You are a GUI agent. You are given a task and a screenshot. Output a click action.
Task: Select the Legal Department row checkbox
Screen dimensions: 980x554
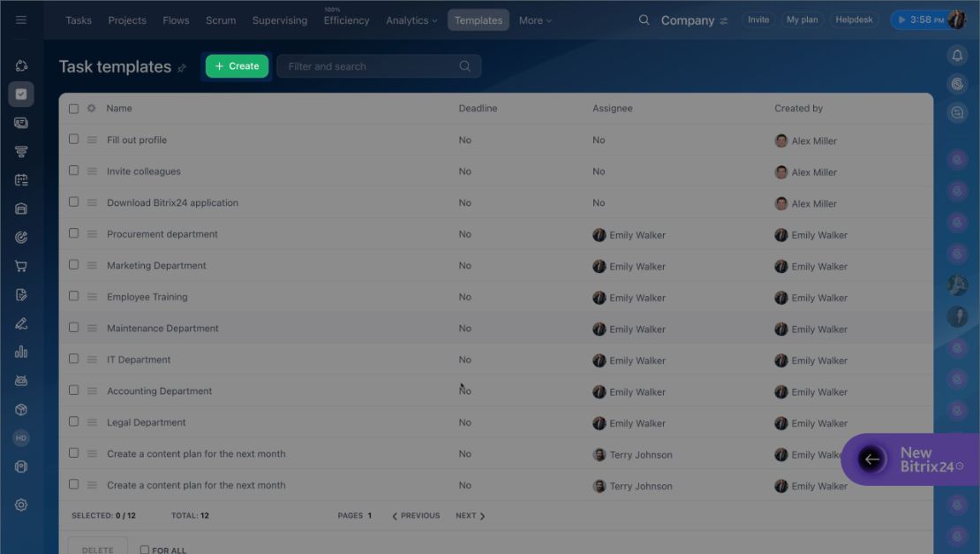tap(74, 421)
